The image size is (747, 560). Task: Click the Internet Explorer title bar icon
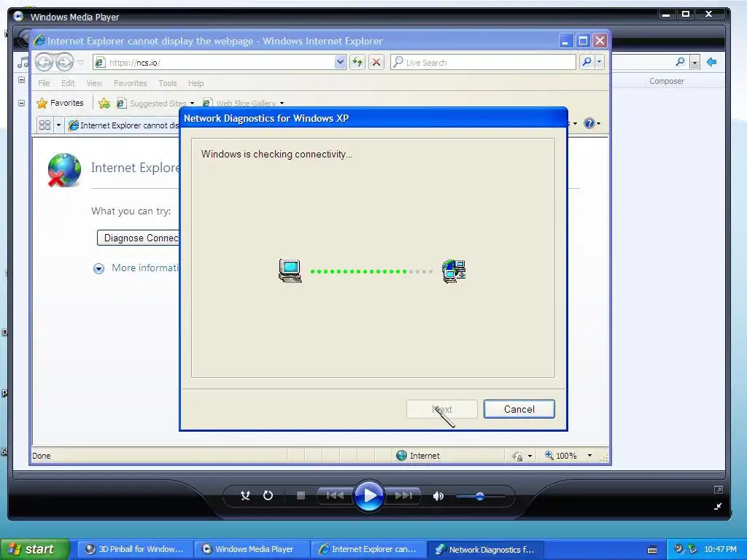tap(39, 41)
